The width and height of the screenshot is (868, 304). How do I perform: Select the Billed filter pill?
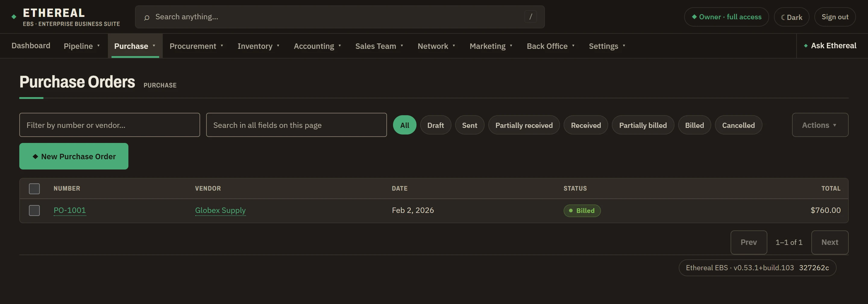tap(694, 125)
